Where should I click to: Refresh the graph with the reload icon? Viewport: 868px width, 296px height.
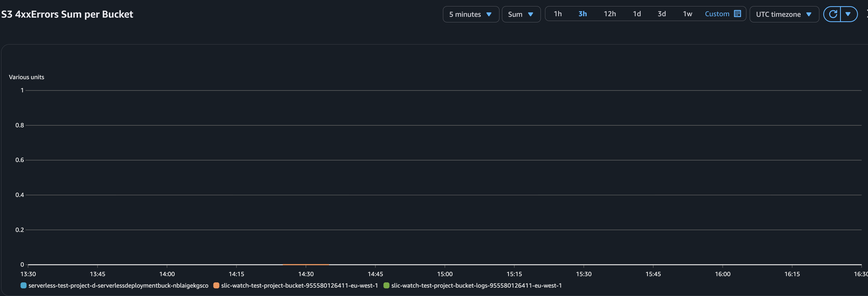coord(832,14)
